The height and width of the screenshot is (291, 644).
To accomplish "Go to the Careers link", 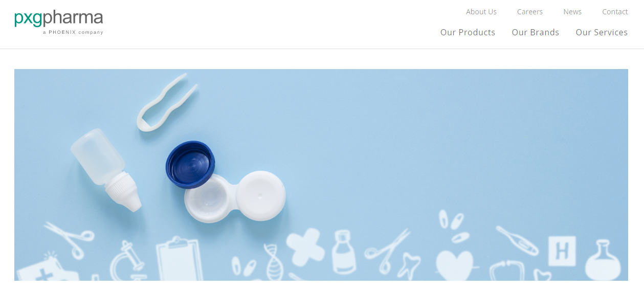I will (x=530, y=12).
